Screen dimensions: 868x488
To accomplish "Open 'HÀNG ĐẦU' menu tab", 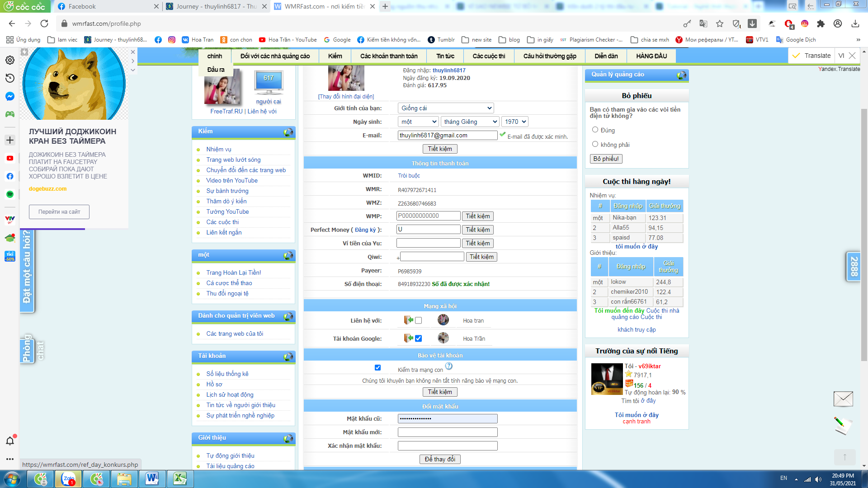I will pos(651,56).
